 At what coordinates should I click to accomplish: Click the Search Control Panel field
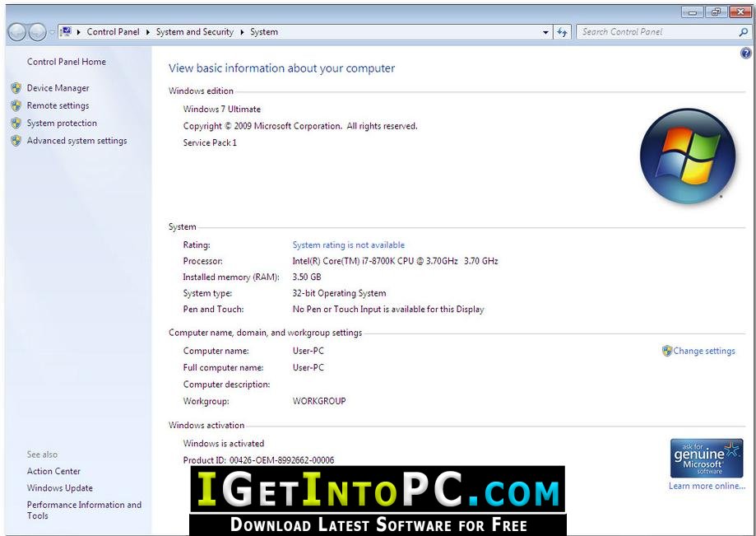tap(657, 32)
